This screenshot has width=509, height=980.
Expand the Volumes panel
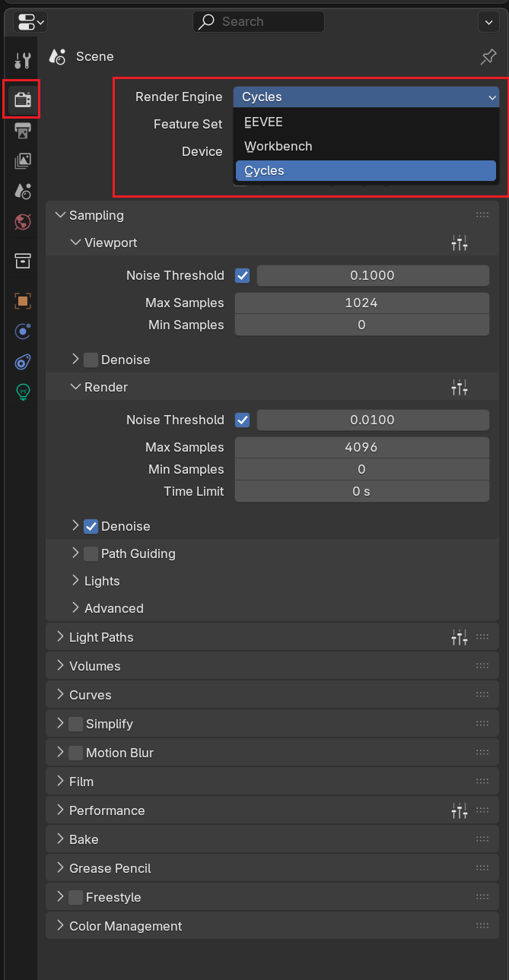pyautogui.click(x=61, y=666)
